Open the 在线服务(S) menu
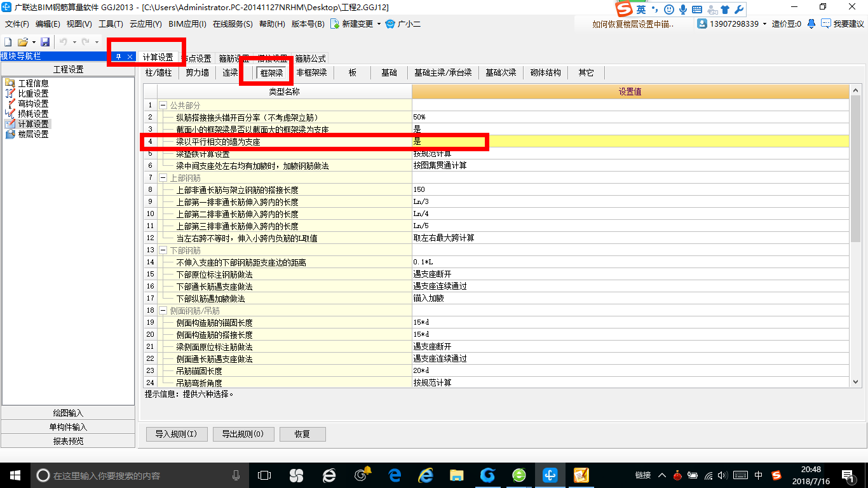868x488 pixels. [233, 24]
